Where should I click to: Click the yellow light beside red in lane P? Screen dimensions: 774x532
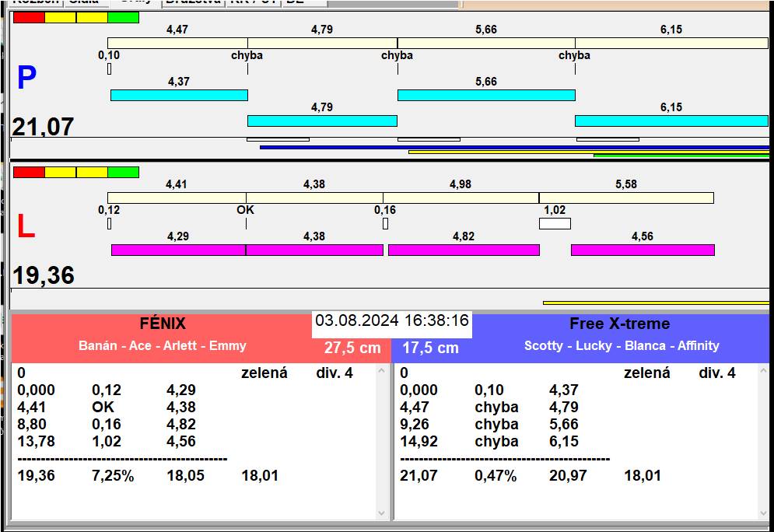[x=60, y=18]
